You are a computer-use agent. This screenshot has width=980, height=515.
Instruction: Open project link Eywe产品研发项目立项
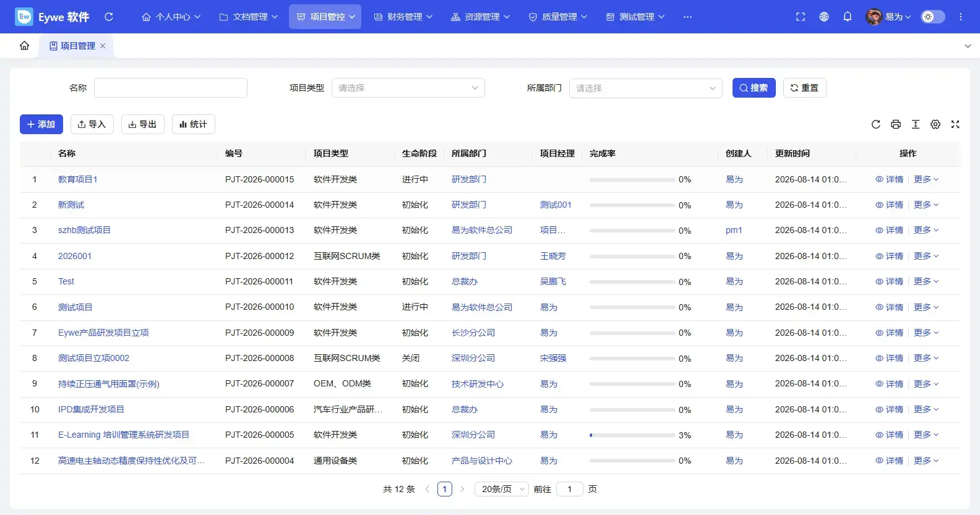(x=103, y=333)
